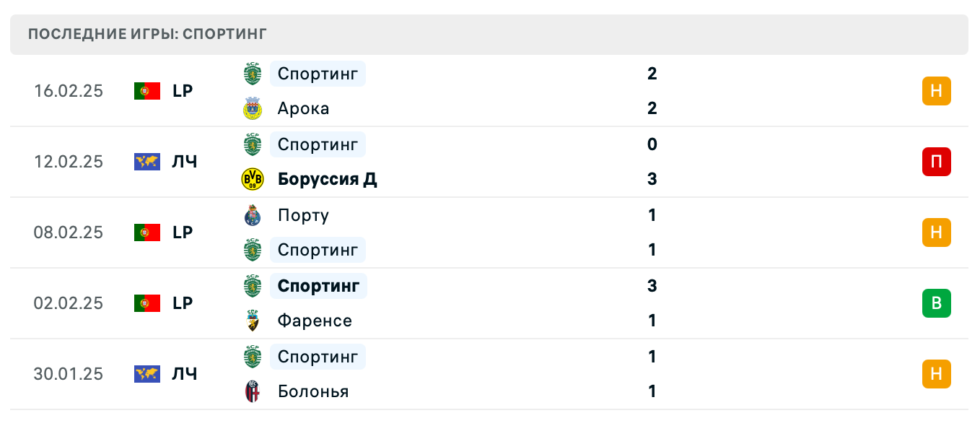The height and width of the screenshot is (426, 980).
Task: Click the Porto club crest
Action: [x=251, y=214]
